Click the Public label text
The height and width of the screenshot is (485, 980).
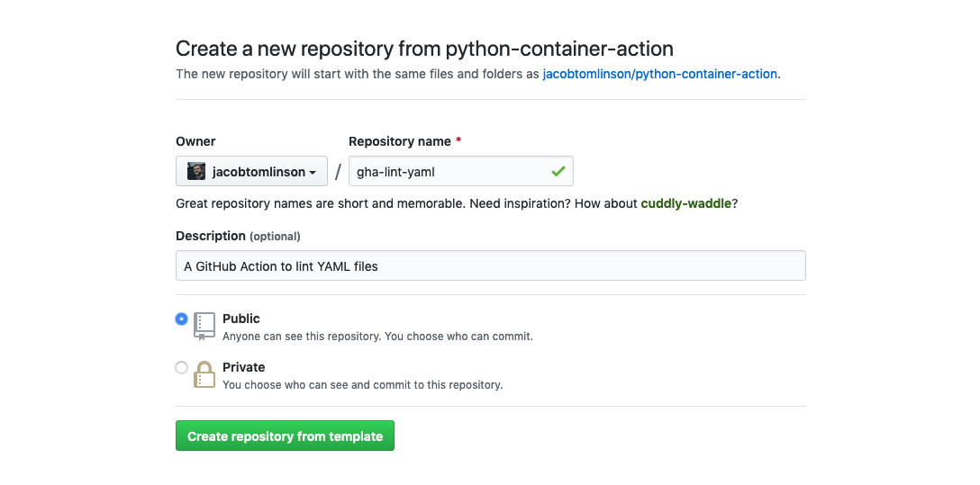[240, 319]
